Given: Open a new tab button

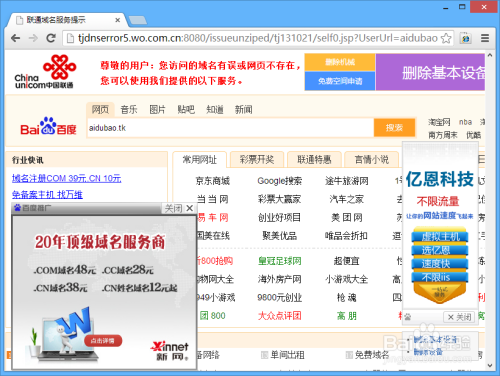Looking at the screenshot, I should point(138,21).
